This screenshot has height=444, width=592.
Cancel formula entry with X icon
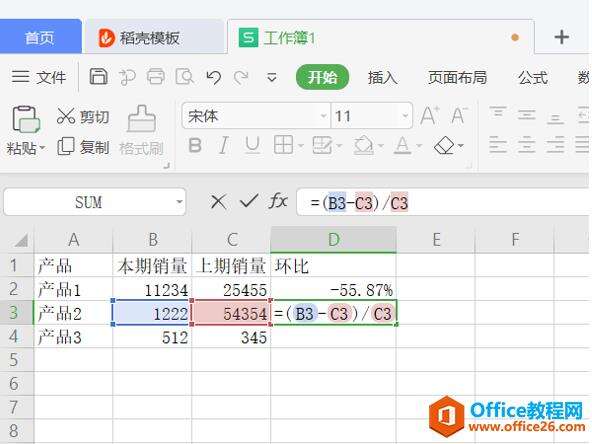[x=219, y=202]
